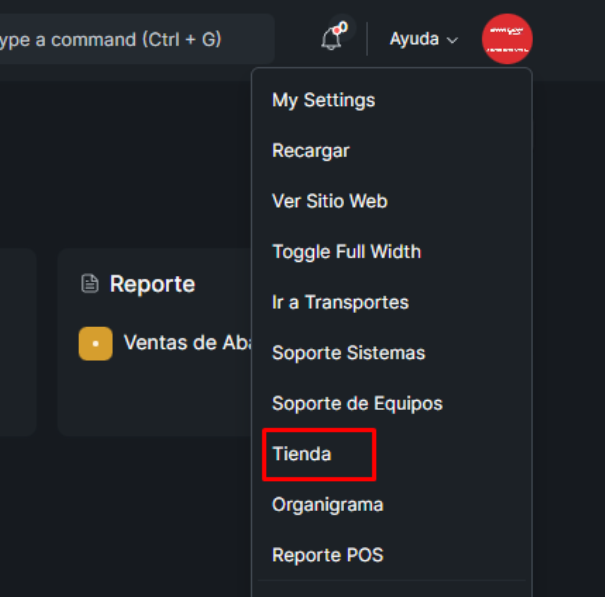Viewport: 605px width, 597px height.
Task: Click the chevron arrow beside Ayuda
Action: coord(452,40)
